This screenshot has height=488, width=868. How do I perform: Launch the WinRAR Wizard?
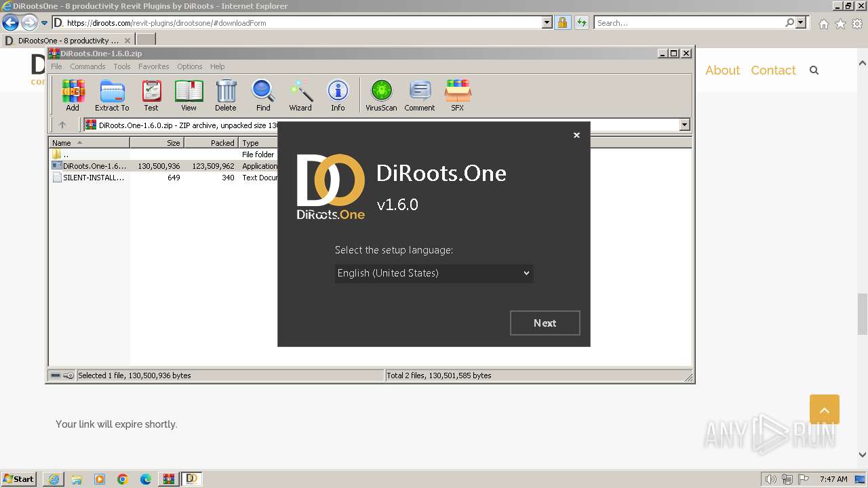[300, 95]
